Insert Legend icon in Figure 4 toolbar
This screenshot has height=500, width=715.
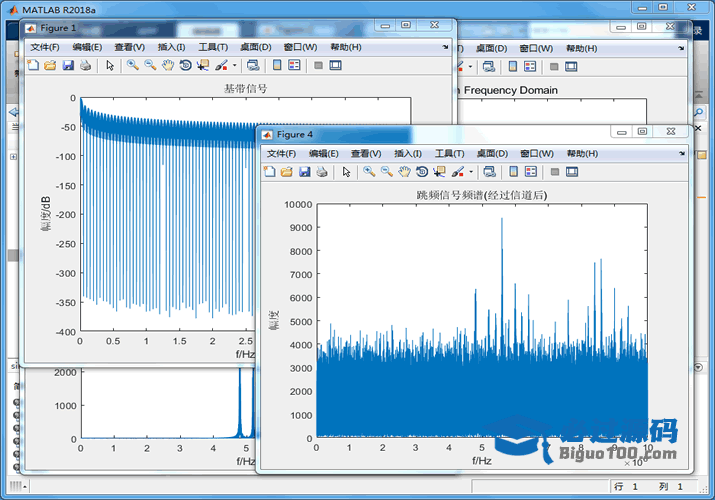coord(531,172)
